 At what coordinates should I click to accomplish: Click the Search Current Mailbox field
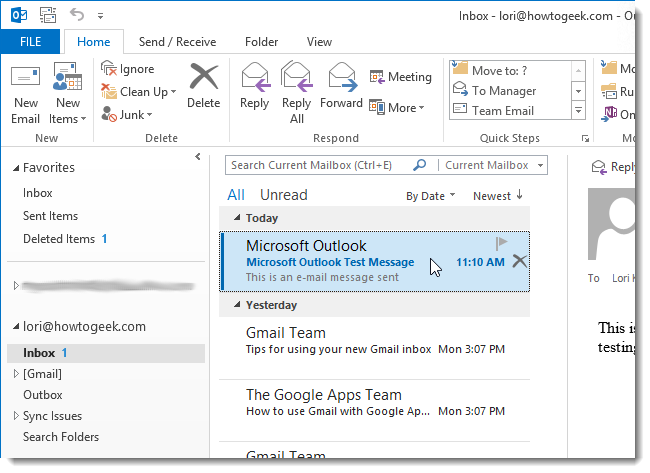[319, 165]
